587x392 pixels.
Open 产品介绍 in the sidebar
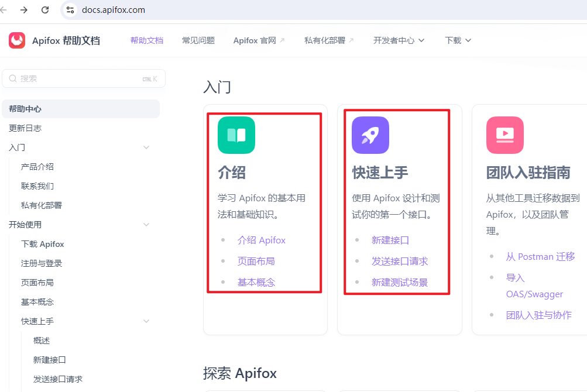tap(37, 167)
